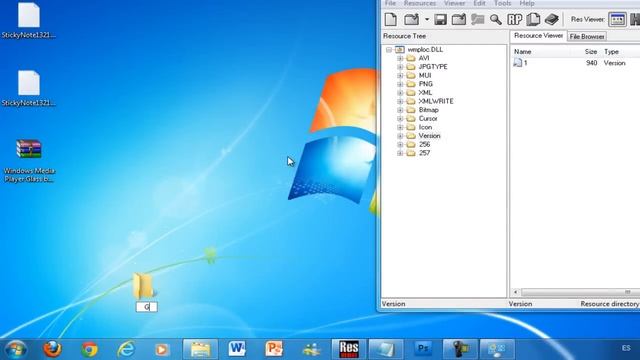This screenshot has height=360, width=640.
Task: Open the dropdown arrow beside Open file
Action: point(427,19)
